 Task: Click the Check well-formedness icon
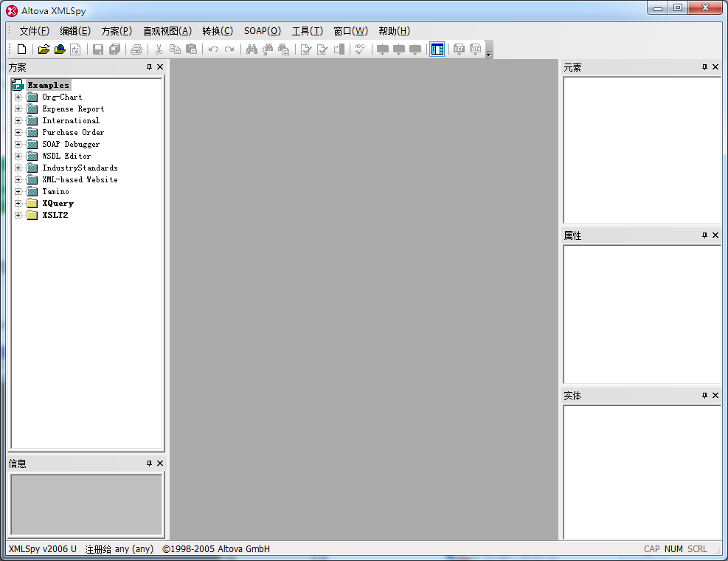(x=306, y=49)
